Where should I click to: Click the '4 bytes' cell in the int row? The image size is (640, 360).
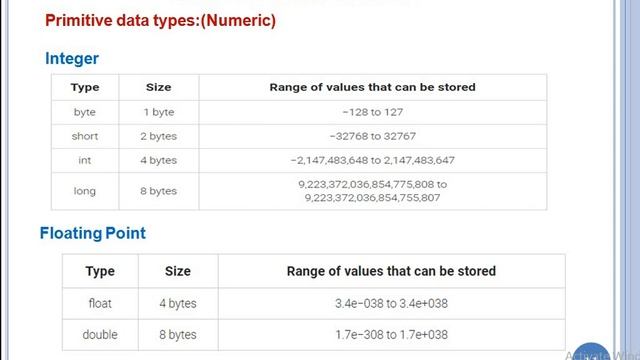(x=159, y=160)
